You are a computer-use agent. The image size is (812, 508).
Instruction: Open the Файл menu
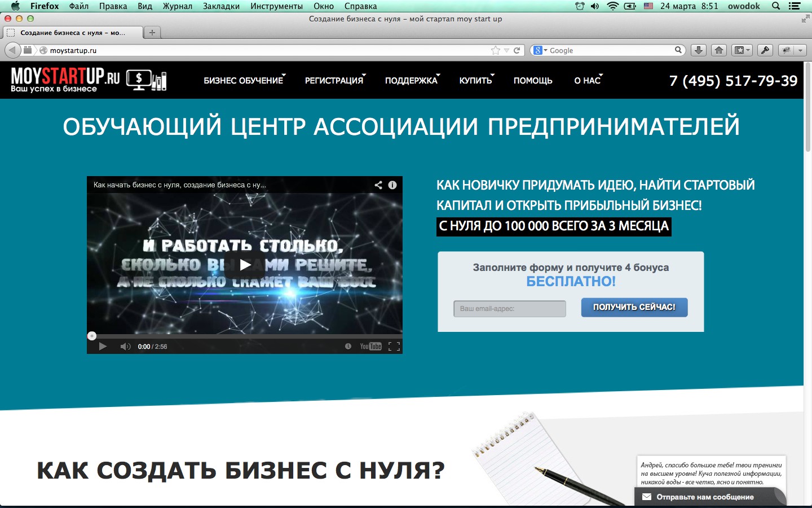(x=79, y=6)
